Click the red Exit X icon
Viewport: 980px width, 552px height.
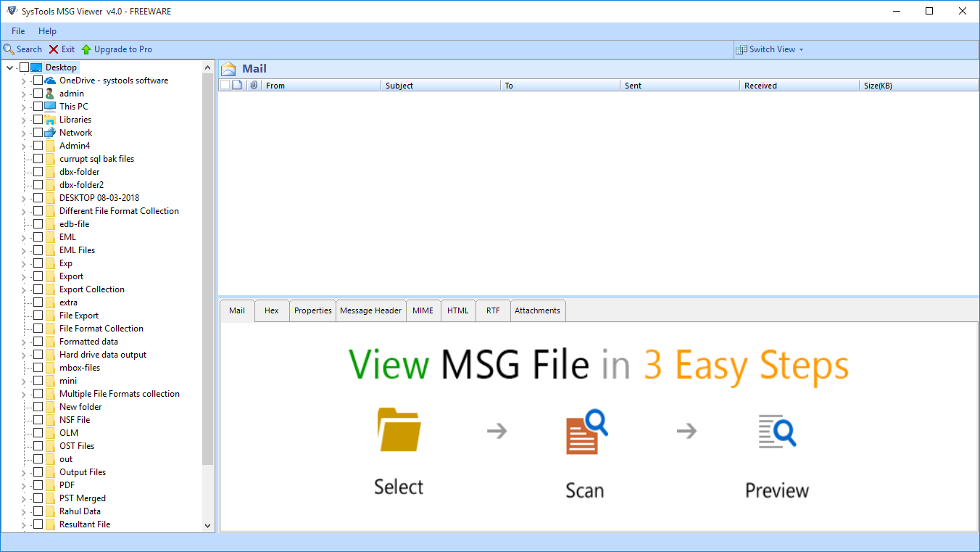pos(54,49)
